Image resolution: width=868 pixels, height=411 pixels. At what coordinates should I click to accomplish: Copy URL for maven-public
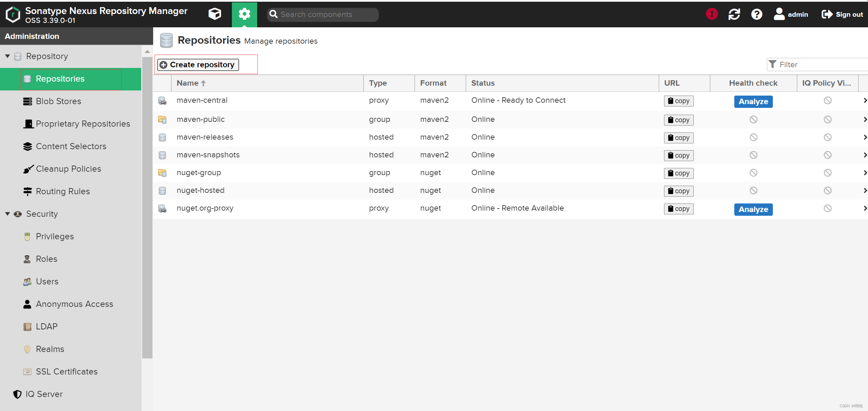[679, 120]
